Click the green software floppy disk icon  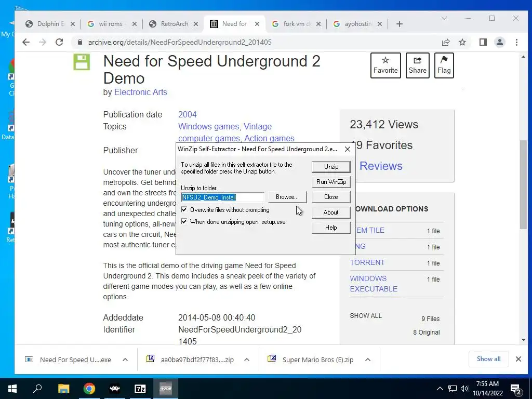click(x=82, y=62)
